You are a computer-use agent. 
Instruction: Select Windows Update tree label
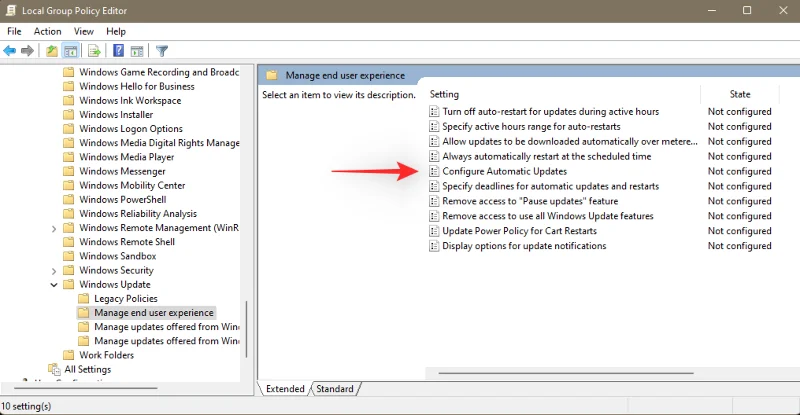coord(115,285)
